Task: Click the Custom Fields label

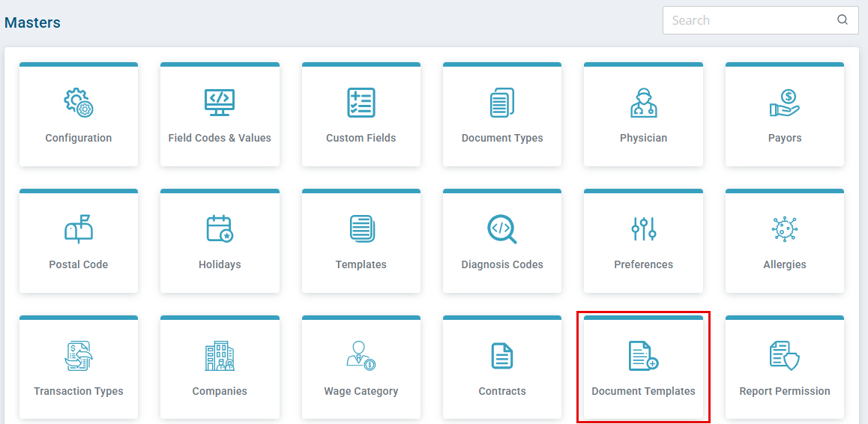Action: (x=361, y=138)
